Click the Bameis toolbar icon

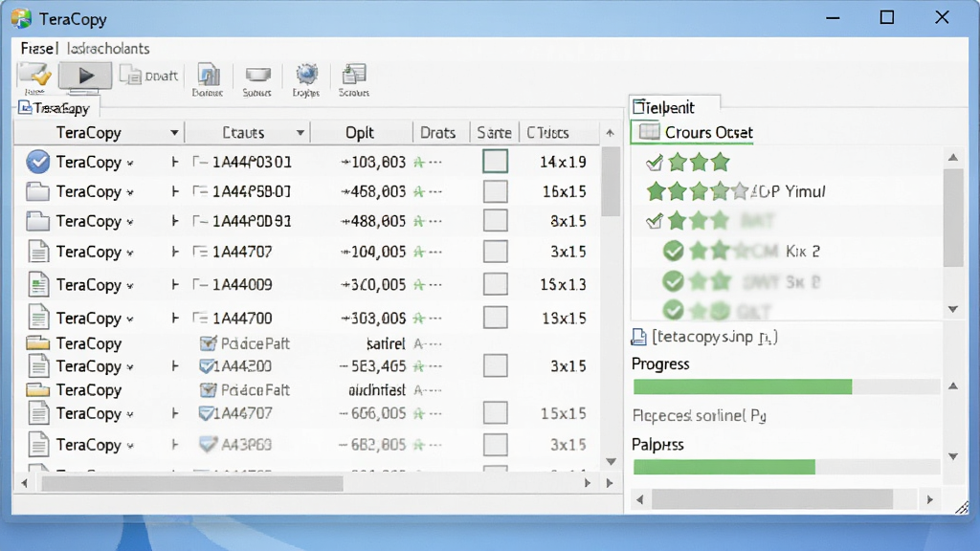pos(208,80)
